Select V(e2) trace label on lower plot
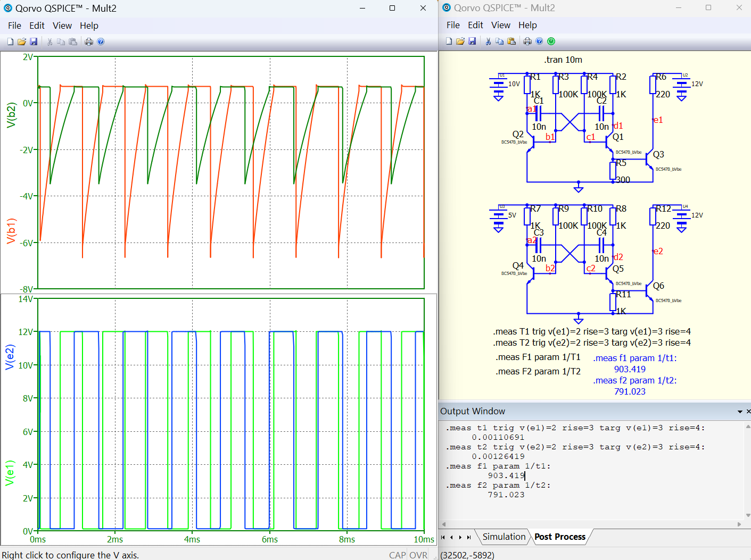The height and width of the screenshot is (560, 751). (x=10, y=357)
